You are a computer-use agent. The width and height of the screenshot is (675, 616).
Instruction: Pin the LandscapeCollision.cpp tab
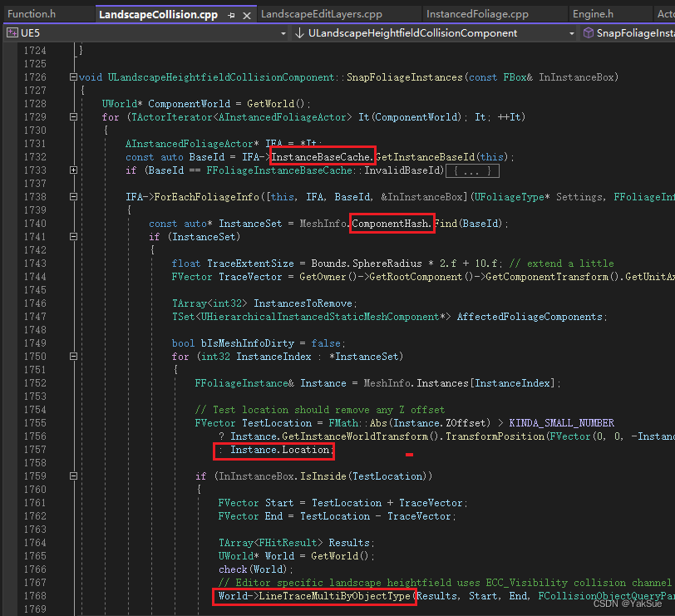(x=232, y=16)
